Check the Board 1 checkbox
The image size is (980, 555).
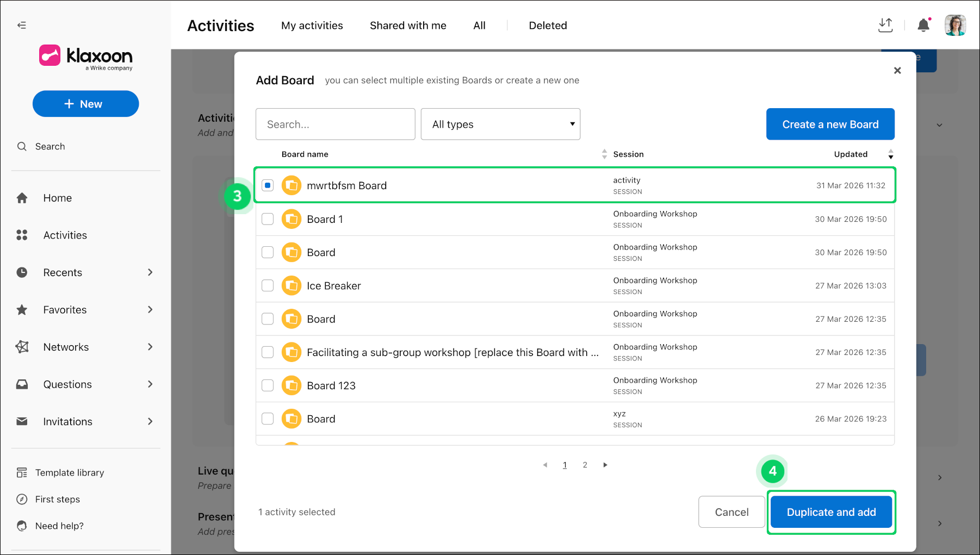click(x=268, y=219)
